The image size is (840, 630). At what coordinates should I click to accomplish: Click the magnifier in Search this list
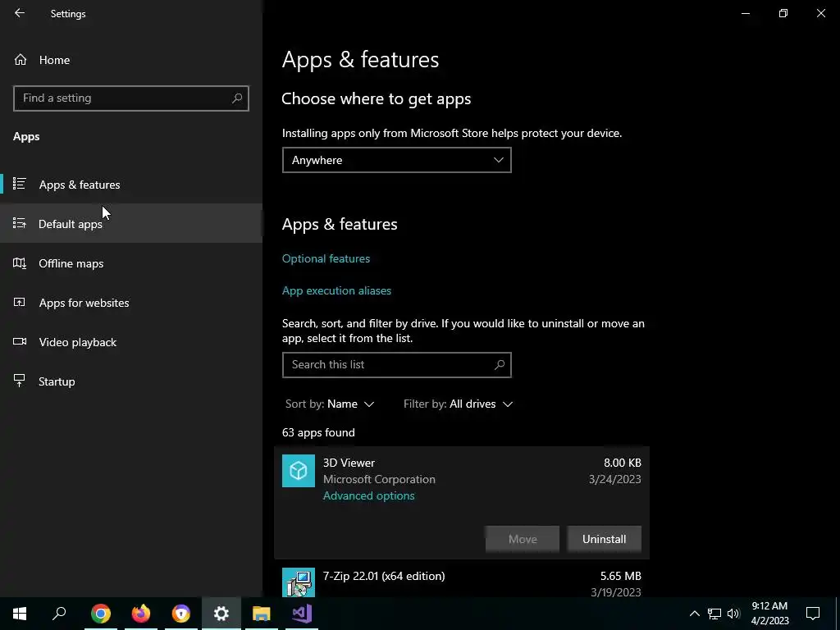point(500,365)
